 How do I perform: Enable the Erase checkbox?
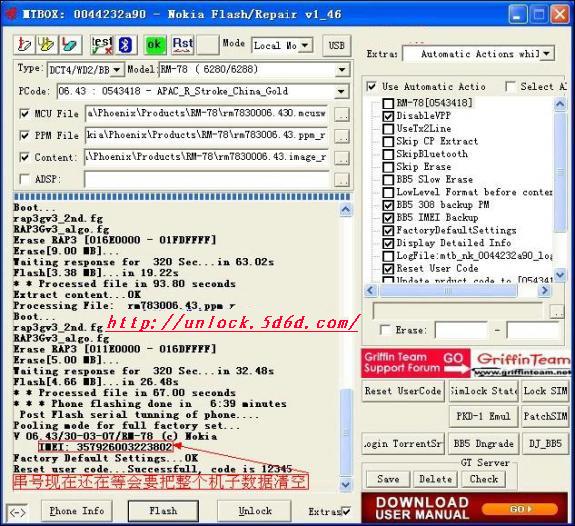(x=385, y=330)
